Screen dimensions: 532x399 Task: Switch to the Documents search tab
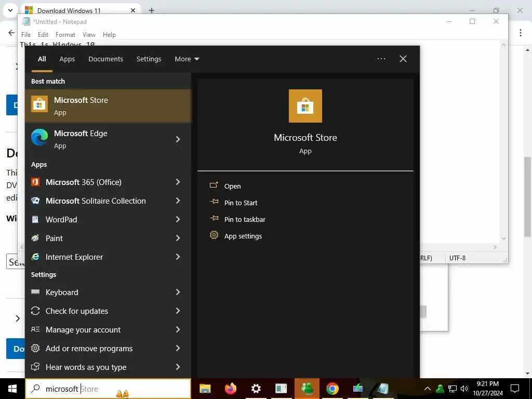(x=105, y=59)
